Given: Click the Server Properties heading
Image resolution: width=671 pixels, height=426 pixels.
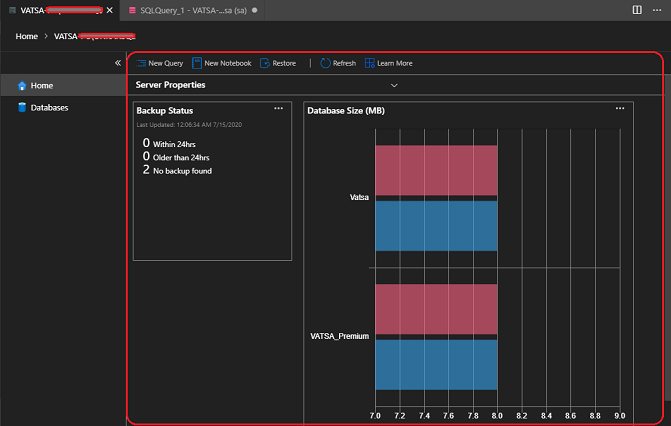Looking at the screenshot, I should [x=170, y=85].
